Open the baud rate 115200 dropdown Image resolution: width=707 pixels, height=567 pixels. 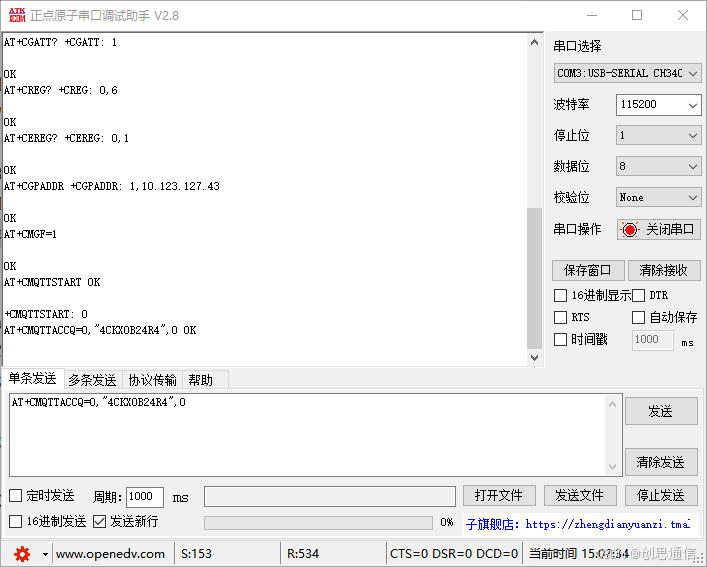[x=658, y=105]
